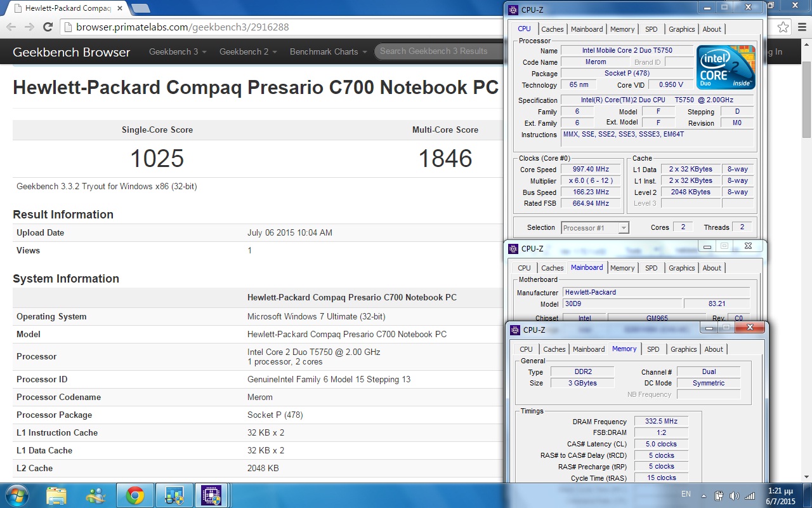Click Core Speed 997.40 MHz value
Image resolution: width=812 pixels, height=508 pixels.
[591, 170]
